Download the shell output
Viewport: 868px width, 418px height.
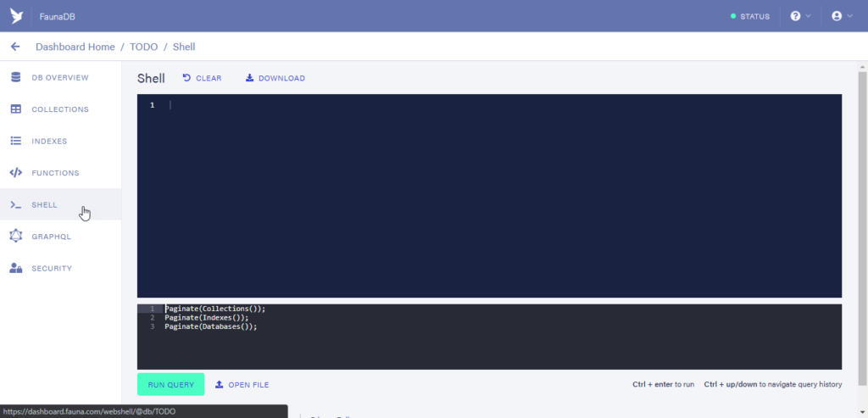[275, 78]
